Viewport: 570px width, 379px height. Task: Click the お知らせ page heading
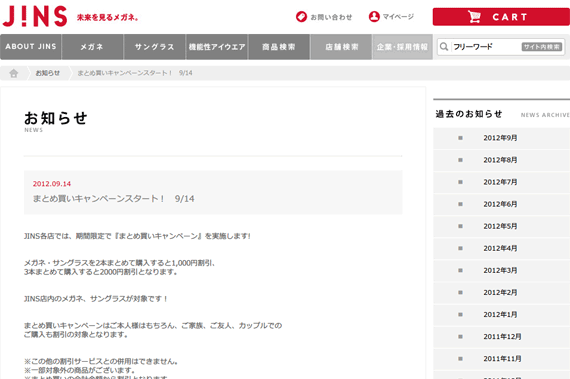point(56,118)
